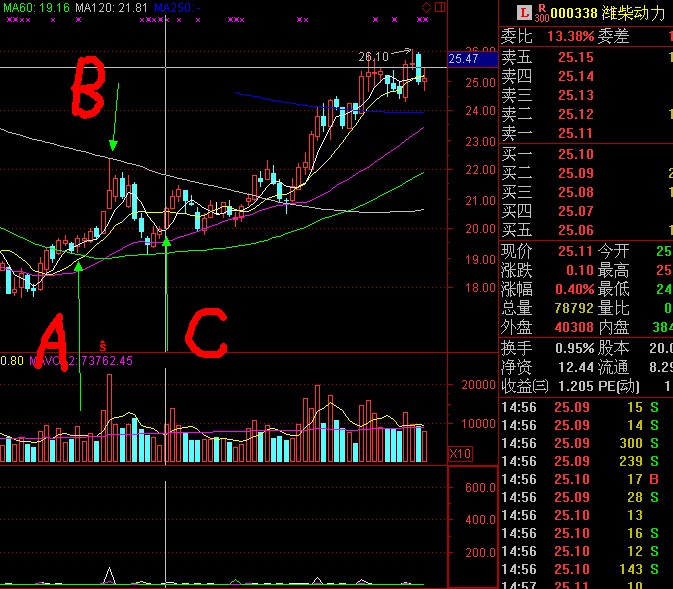The width and height of the screenshot is (673, 589).
Task: Click the 涨幅 value 0.40%
Action: pos(574,289)
